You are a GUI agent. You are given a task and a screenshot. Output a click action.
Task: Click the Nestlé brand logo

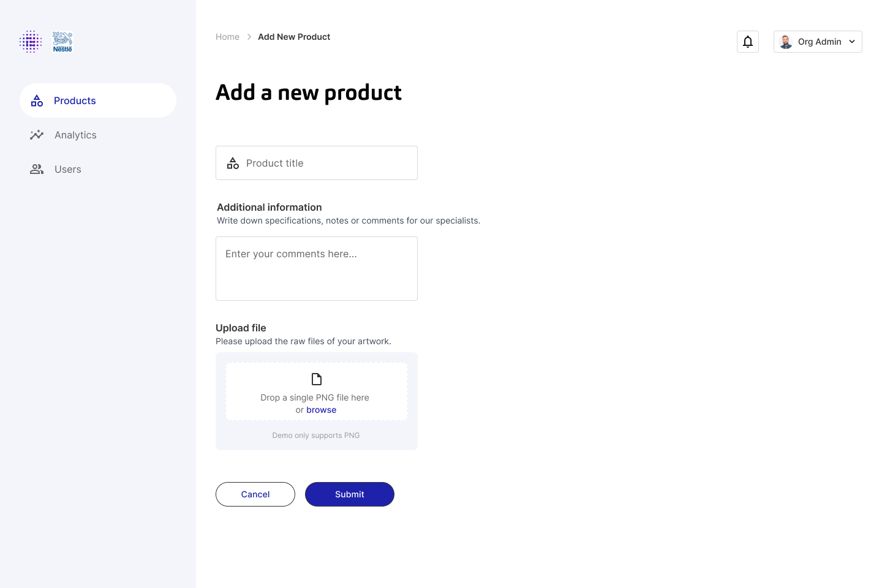[62, 42]
